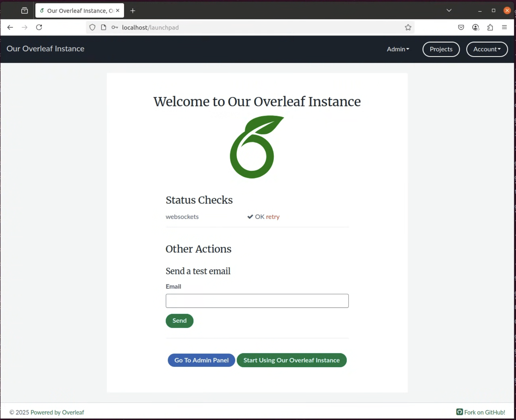Click the Status Checks heading
This screenshot has width=516, height=420.
tap(199, 200)
